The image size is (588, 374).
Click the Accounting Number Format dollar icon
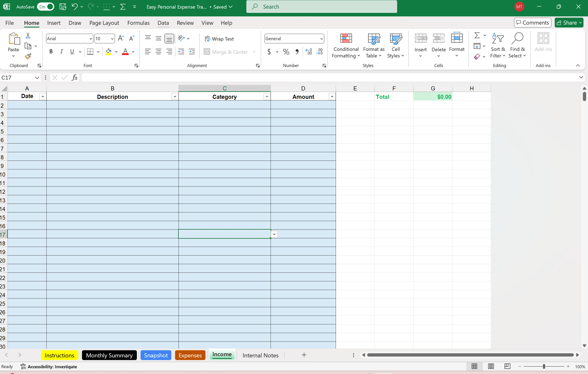pos(269,52)
